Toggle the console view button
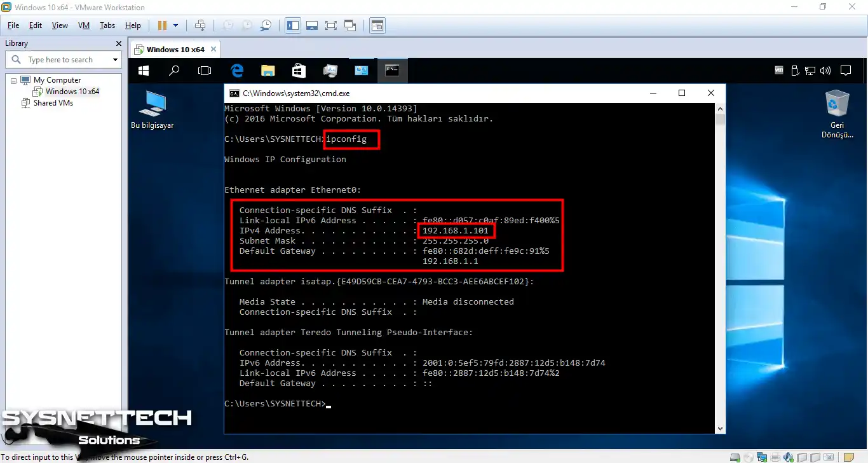The height and width of the screenshot is (463, 868). 377,25
